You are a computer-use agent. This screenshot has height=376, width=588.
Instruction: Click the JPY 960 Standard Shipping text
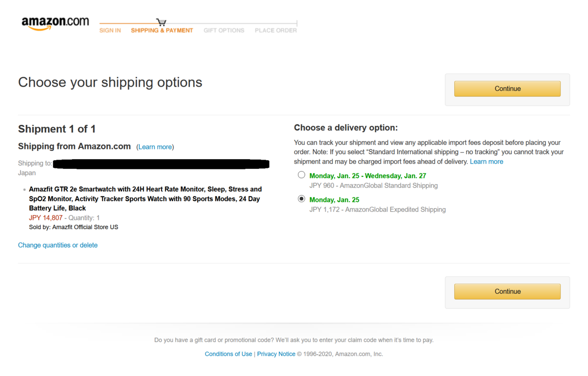(374, 186)
